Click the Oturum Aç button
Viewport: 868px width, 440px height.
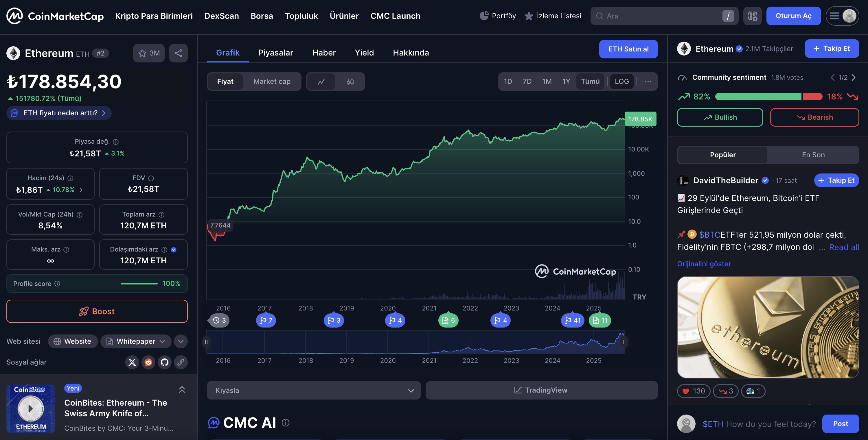click(794, 16)
